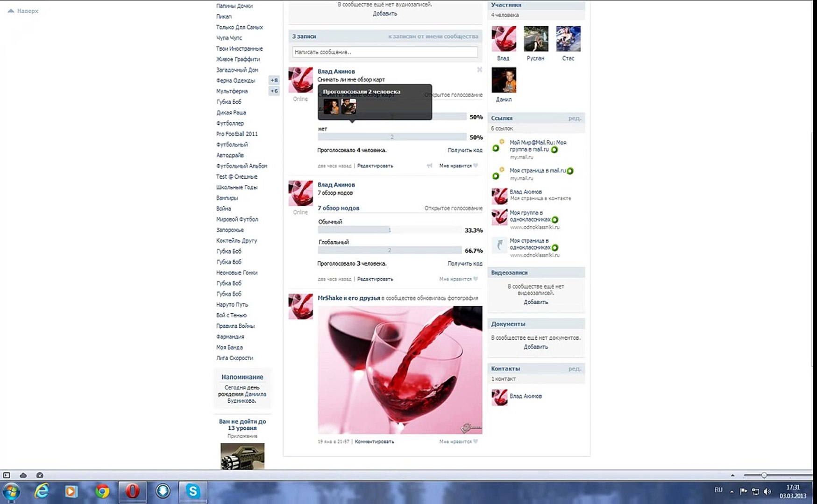
Task: Like the '7 обзор модов' post heart
Action: [476, 279]
